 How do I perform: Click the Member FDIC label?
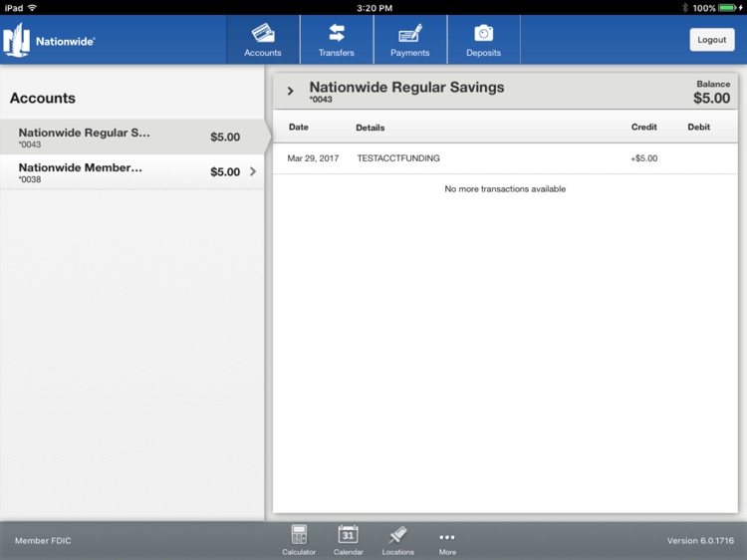point(43,540)
